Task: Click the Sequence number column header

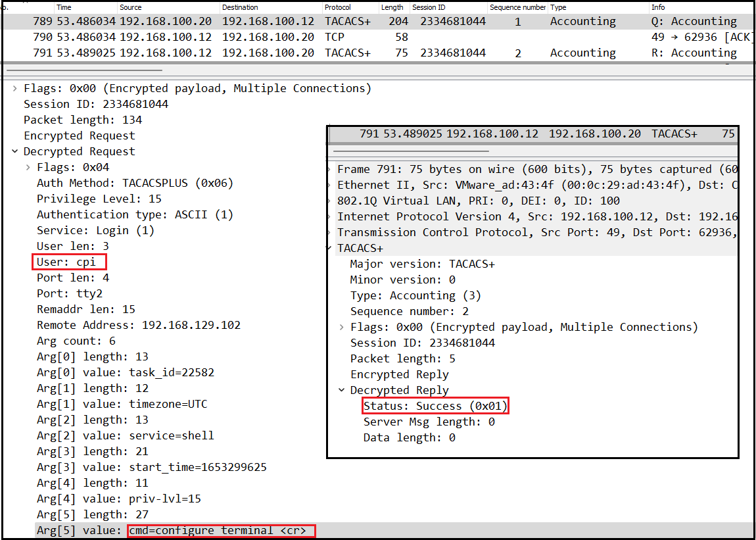Action: pyautogui.click(x=517, y=7)
